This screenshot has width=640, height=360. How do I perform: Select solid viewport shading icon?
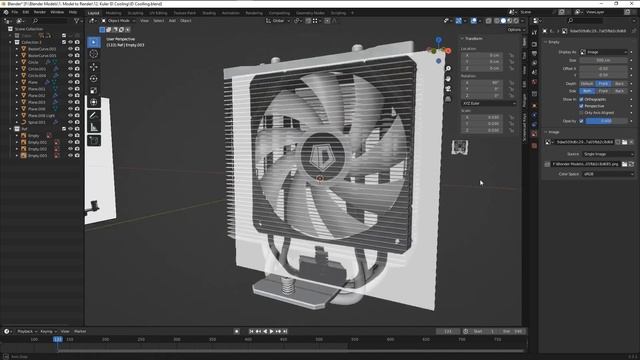tap(503, 20)
